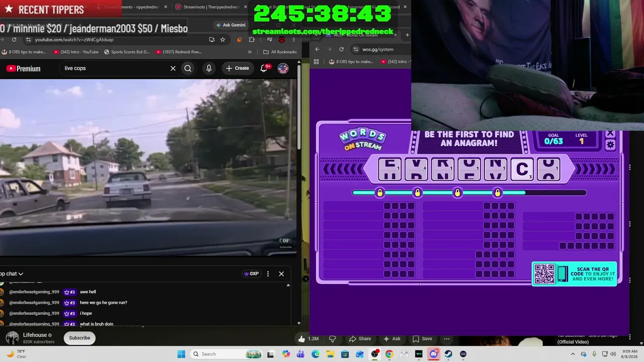The width and height of the screenshot is (644, 362).
Task: Open YouTube Premium home logo
Action: pos(23,68)
